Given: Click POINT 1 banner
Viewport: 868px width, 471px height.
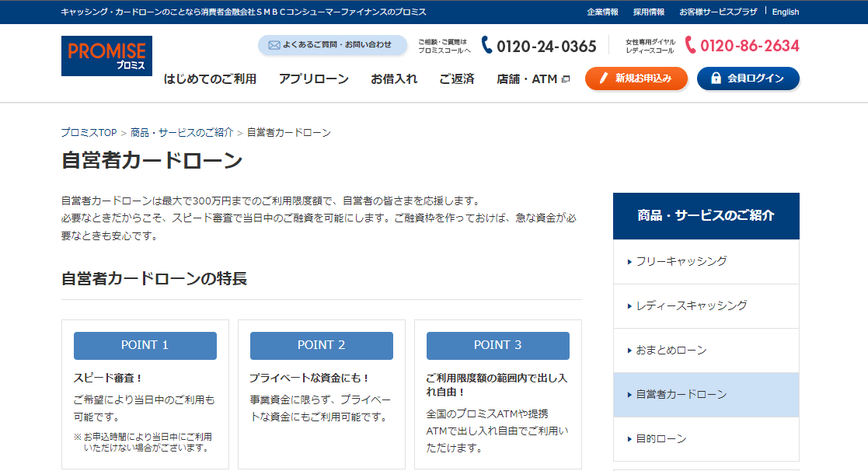Looking at the screenshot, I should pyautogui.click(x=145, y=345).
